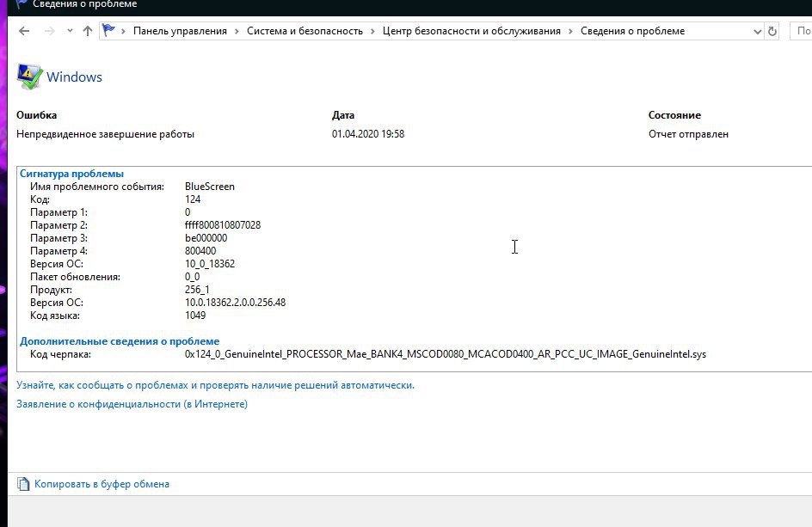Select the value 10.0.18362.2.0.0.256.48

(235, 303)
